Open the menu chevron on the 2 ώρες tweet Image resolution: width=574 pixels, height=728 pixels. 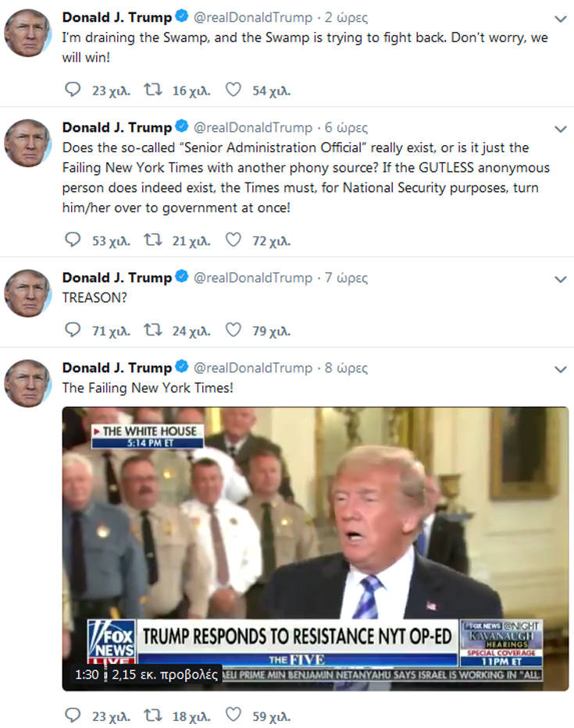(561, 19)
